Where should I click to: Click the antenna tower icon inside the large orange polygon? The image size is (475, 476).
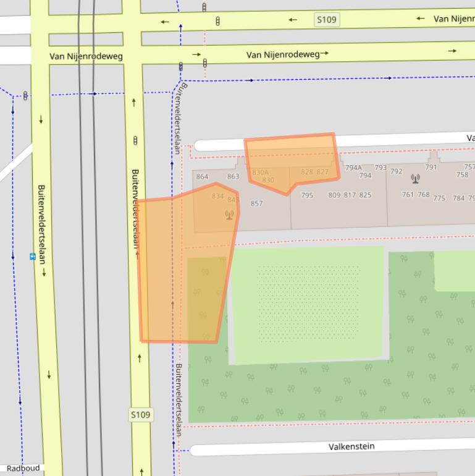[229, 215]
